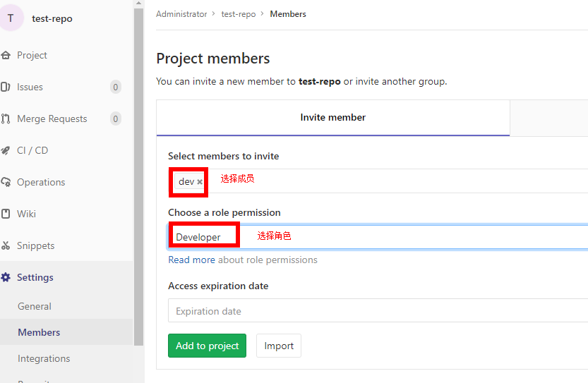This screenshot has width=588, height=383.
Task: Click the Project home icon
Action: point(6,56)
